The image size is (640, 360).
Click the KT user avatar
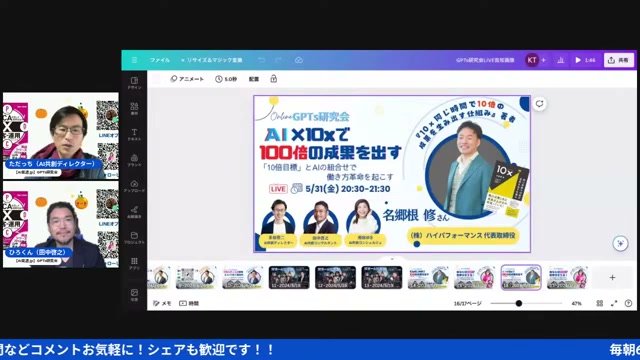(x=532, y=60)
